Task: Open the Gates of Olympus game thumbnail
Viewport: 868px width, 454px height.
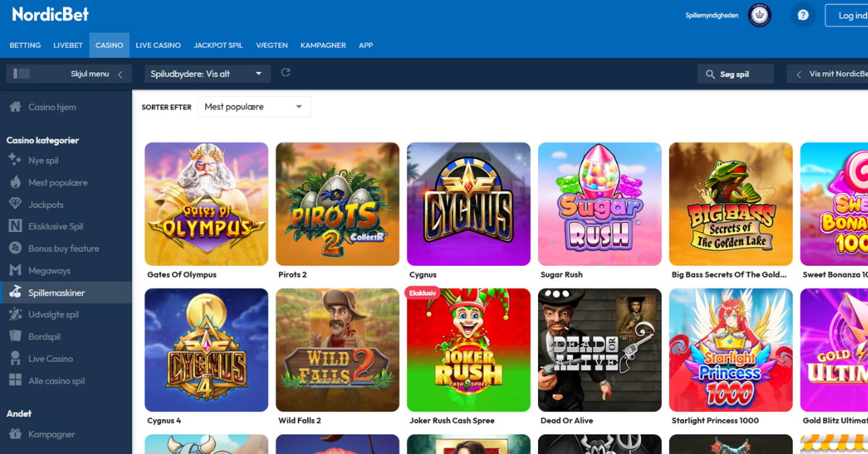Action: [206, 204]
